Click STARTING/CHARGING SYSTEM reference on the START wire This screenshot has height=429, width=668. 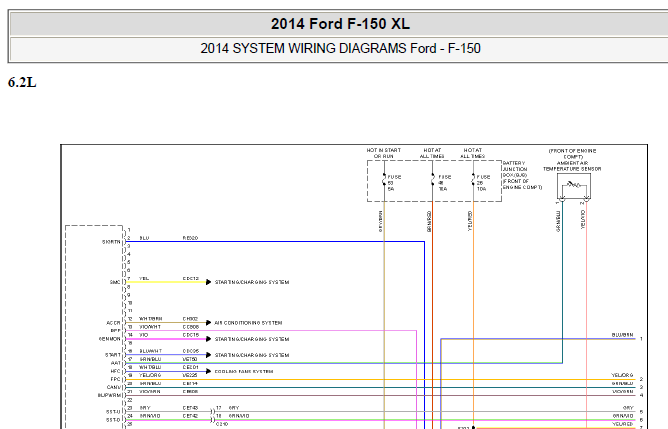coord(252,355)
